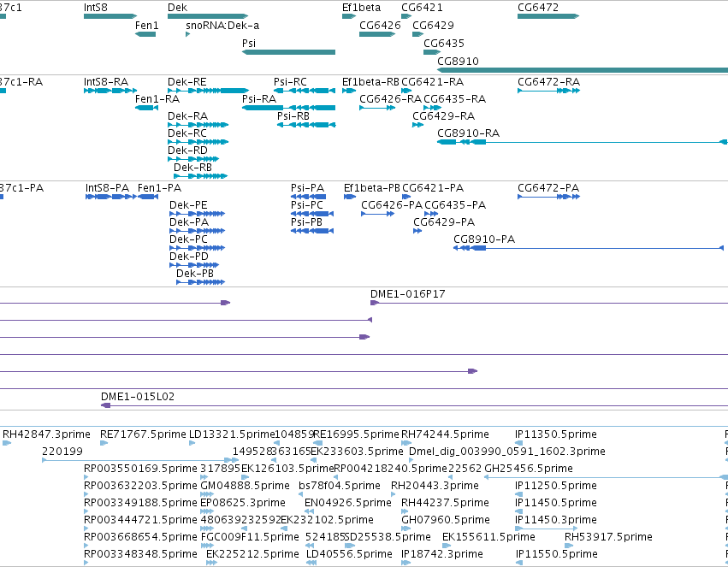Click the IP18742.3prime EST label
This screenshot has width=728, height=567.
[442, 554]
